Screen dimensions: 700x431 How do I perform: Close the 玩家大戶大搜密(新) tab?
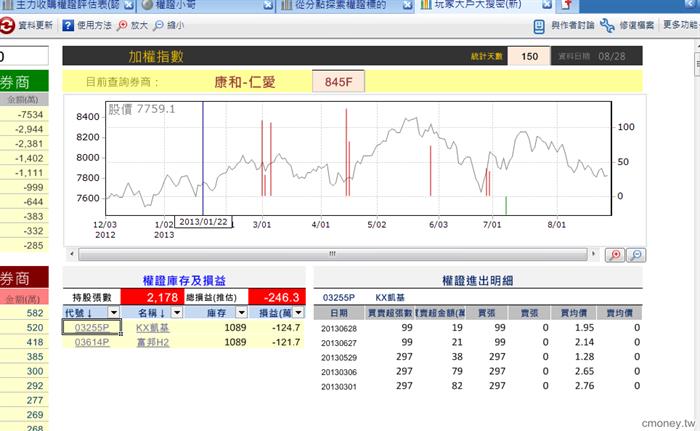coord(547,5)
